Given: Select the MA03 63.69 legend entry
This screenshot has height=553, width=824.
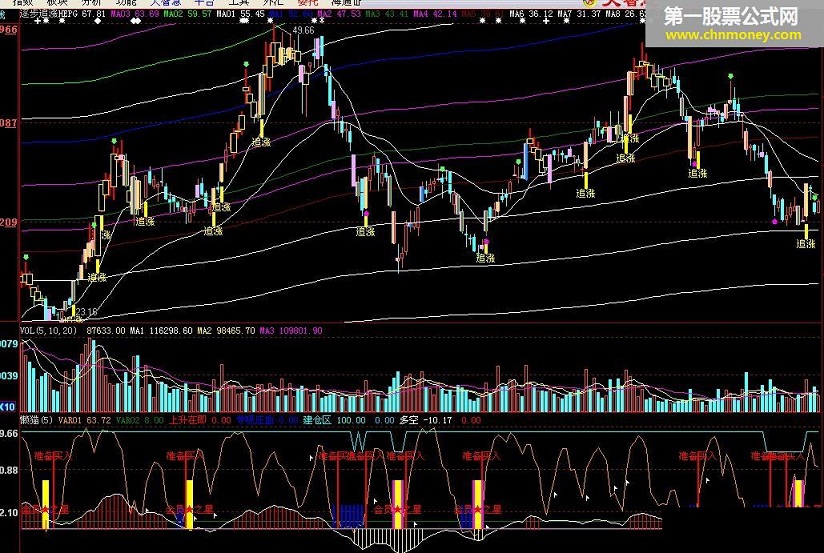Looking at the screenshot, I should click(134, 14).
